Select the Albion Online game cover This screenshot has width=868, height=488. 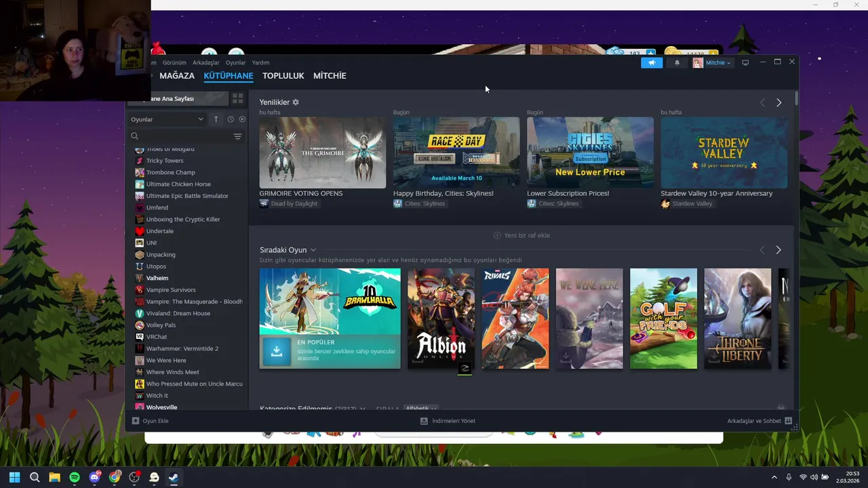441,319
